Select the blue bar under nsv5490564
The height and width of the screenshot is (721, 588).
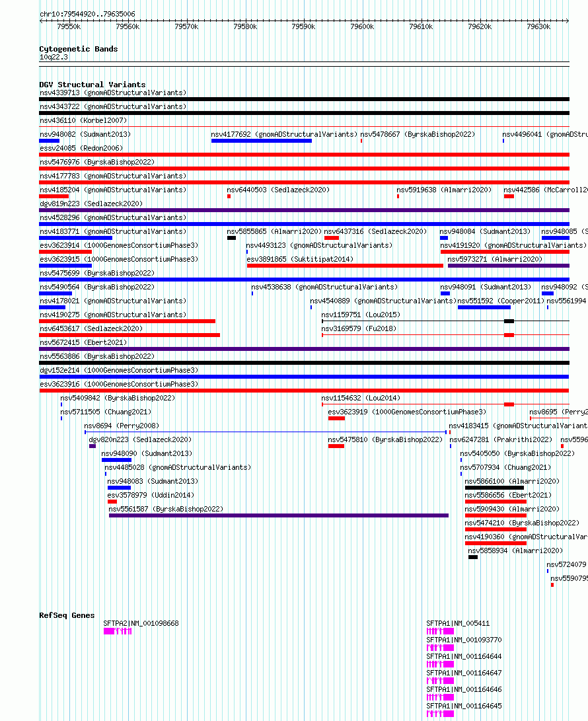click(x=55, y=293)
